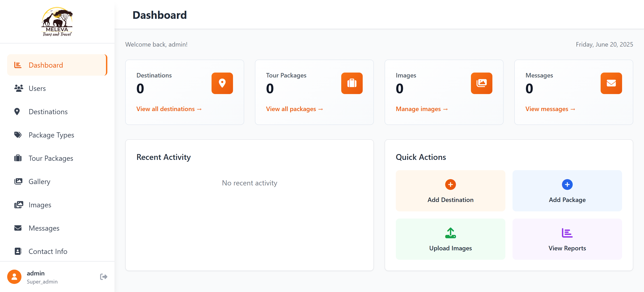Viewport: 644px width, 292px height.
Task: Click the orange images icon on Images card
Action: point(481,83)
